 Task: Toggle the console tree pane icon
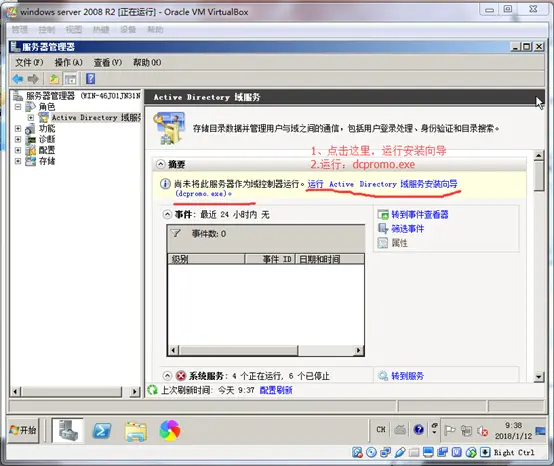70,79
